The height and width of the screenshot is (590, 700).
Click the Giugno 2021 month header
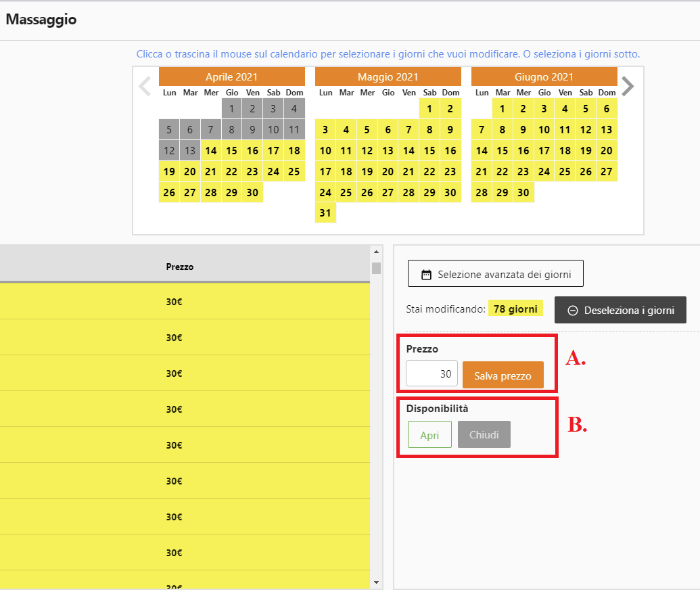544,76
